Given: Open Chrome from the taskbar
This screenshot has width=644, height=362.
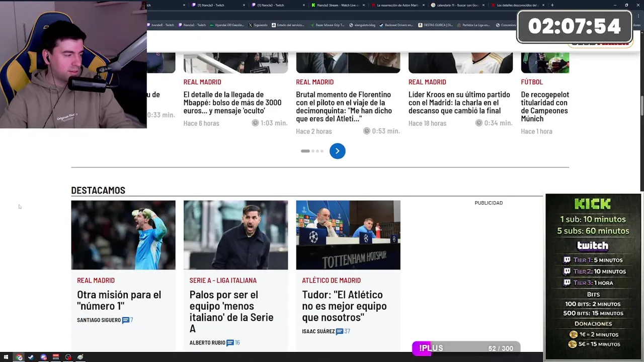Looking at the screenshot, I should (19, 357).
